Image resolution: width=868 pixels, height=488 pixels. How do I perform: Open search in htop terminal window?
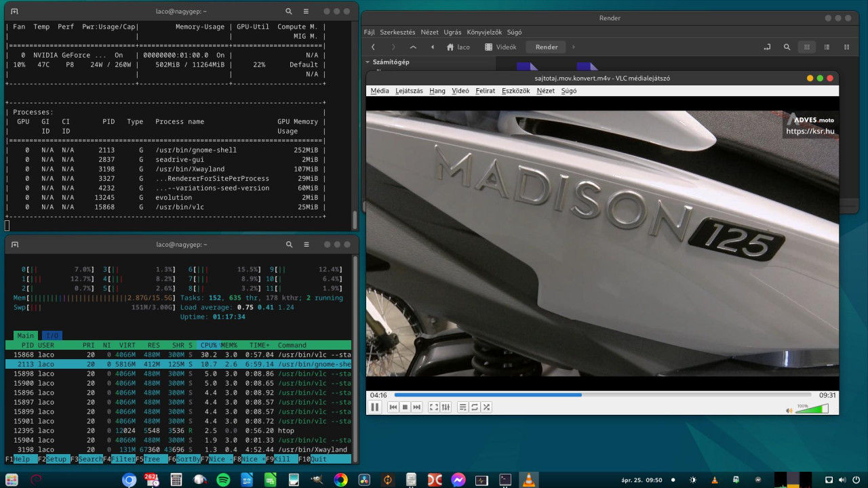[289, 245]
